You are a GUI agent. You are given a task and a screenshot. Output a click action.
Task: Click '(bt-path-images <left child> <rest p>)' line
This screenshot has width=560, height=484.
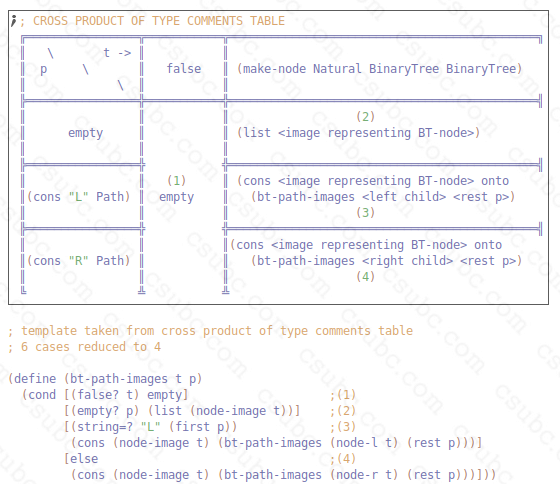tap(383, 196)
